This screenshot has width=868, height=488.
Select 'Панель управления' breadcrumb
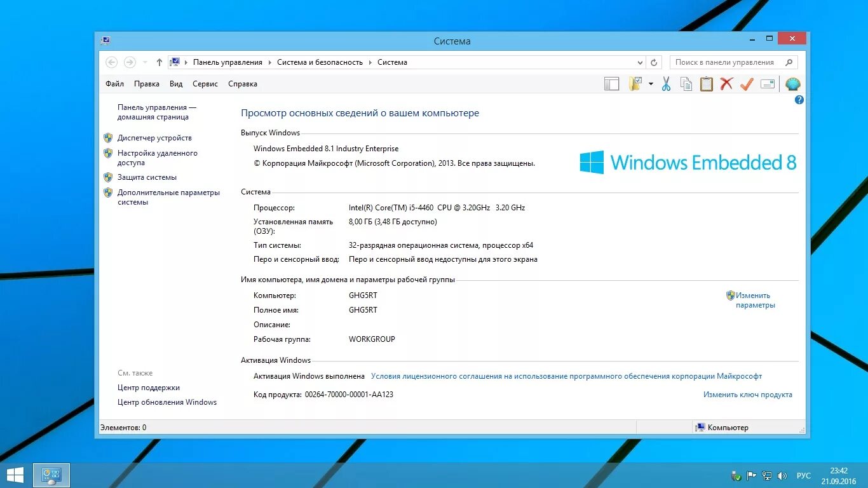point(227,62)
